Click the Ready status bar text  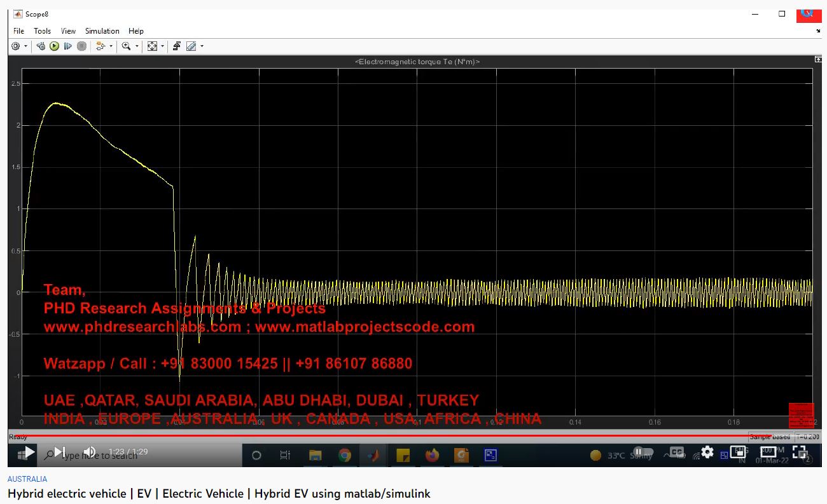click(18, 437)
